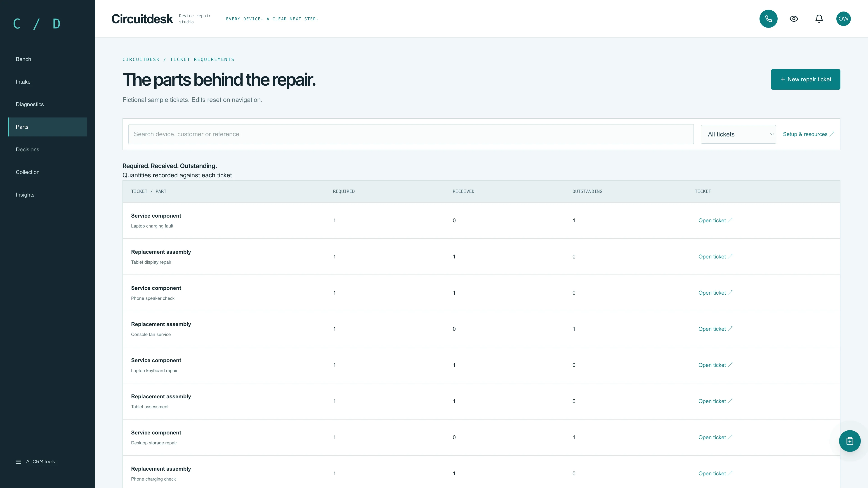Toggle the eye visibility icon
Screen dimensions: 868x488
coord(794,19)
